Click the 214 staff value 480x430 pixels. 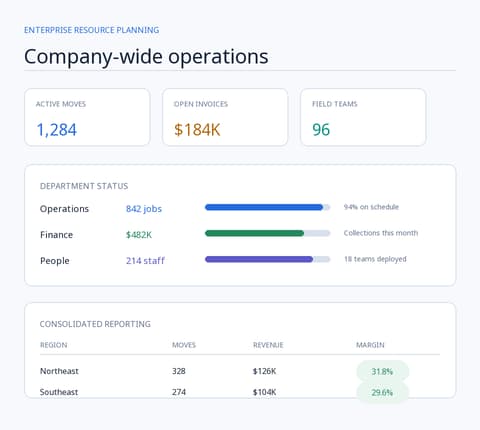(x=145, y=261)
